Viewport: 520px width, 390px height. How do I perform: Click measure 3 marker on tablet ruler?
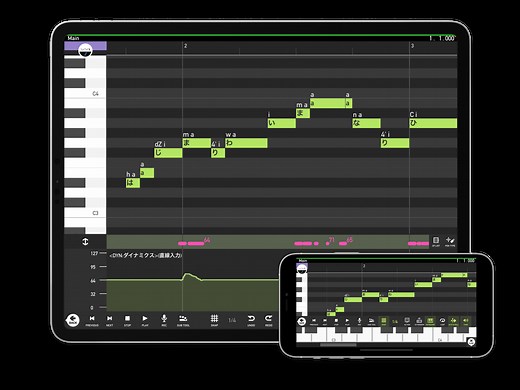coord(412,46)
